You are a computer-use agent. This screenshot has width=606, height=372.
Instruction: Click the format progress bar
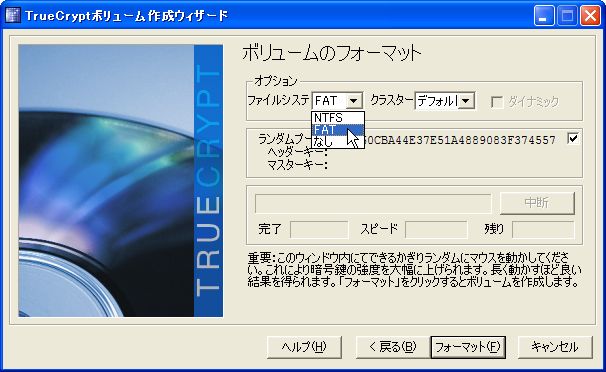point(373,203)
